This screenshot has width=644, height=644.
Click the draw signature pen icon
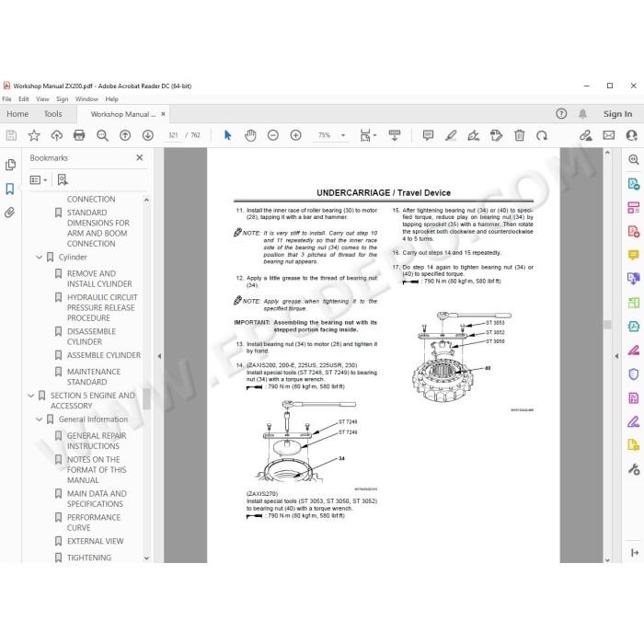point(474,135)
